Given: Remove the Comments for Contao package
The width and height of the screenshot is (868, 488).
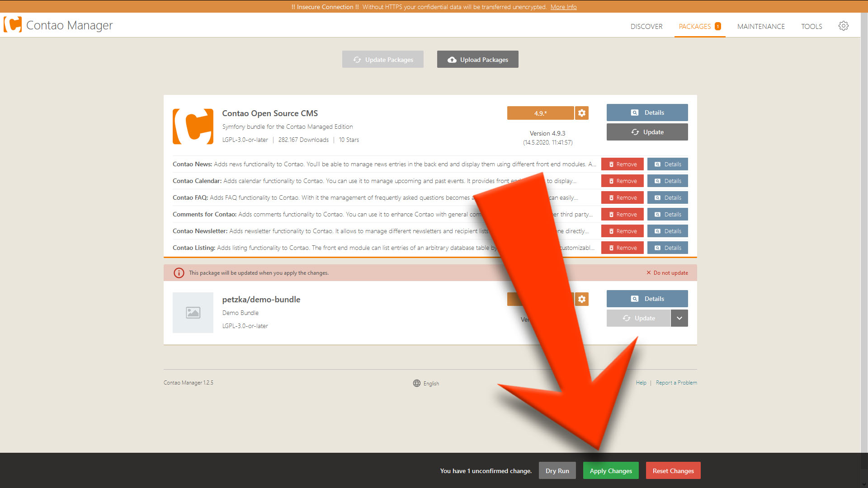Looking at the screenshot, I should coord(623,215).
